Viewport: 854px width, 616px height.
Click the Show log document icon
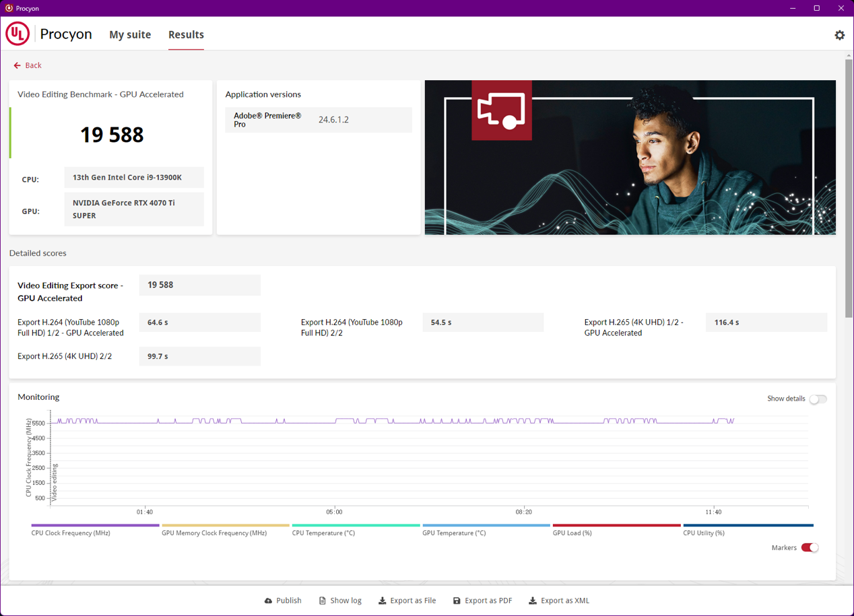[322, 601]
